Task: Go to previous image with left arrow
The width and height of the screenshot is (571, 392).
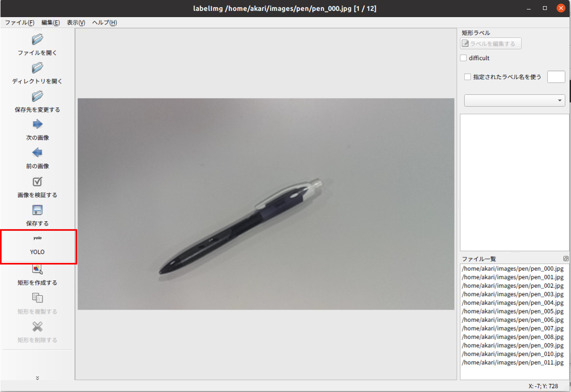Action: (37, 153)
